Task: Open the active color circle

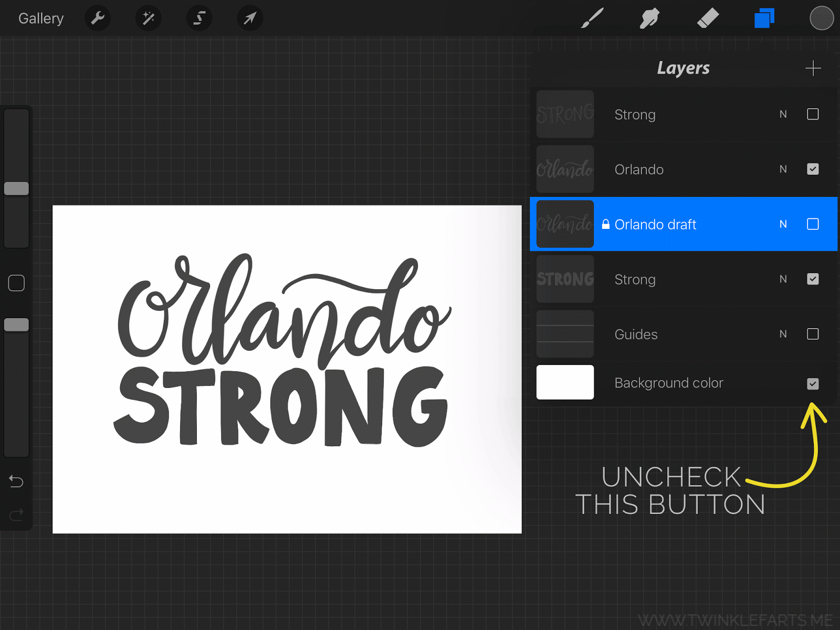Action: (822, 18)
